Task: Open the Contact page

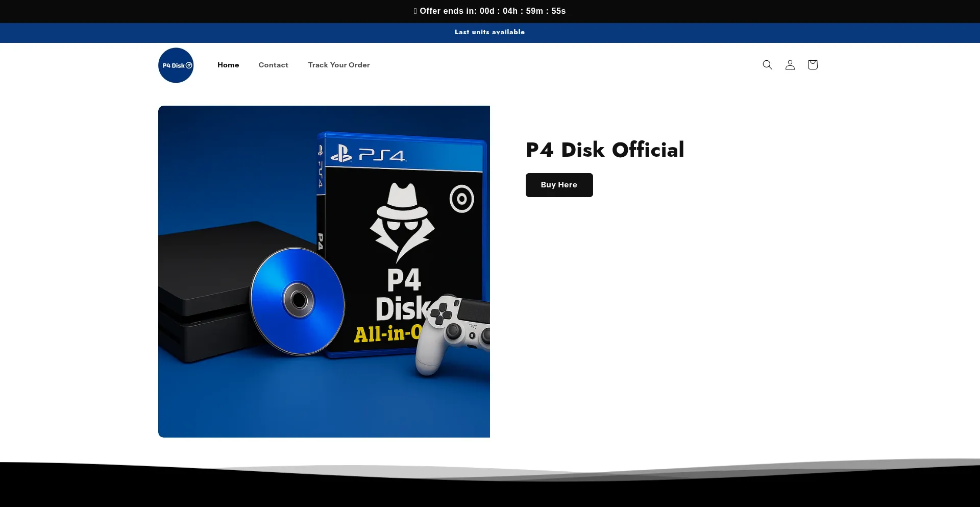Action: pos(273,65)
